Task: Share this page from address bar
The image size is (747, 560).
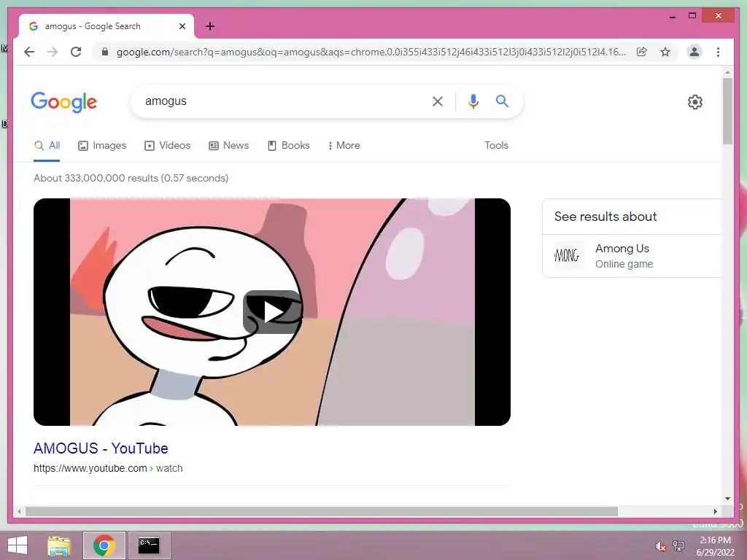Action: pos(642,52)
